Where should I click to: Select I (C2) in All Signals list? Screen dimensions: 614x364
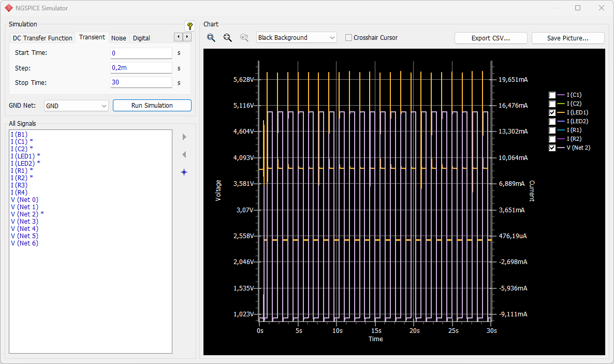click(22, 149)
